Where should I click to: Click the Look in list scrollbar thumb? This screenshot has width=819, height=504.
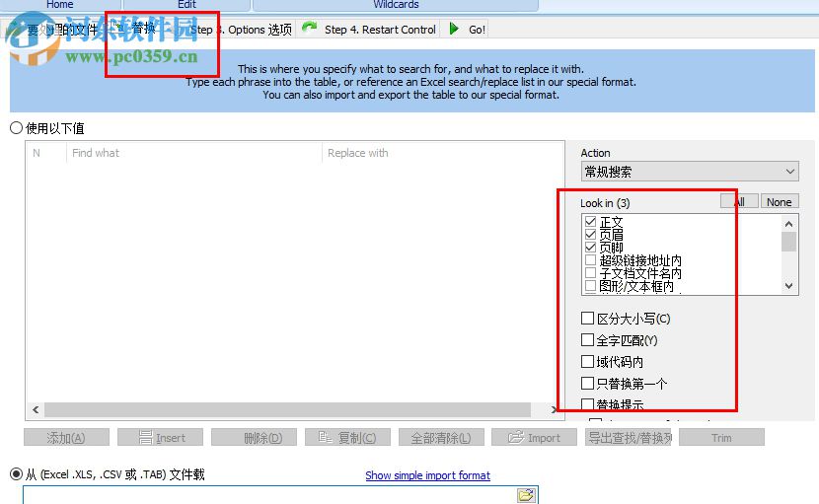[x=788, y=242]
